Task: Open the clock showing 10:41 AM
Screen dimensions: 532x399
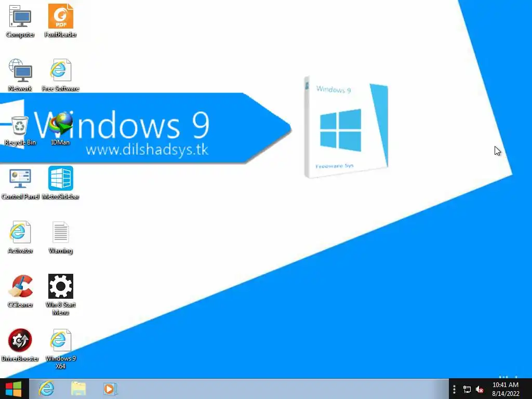Action: pos(506,389)
